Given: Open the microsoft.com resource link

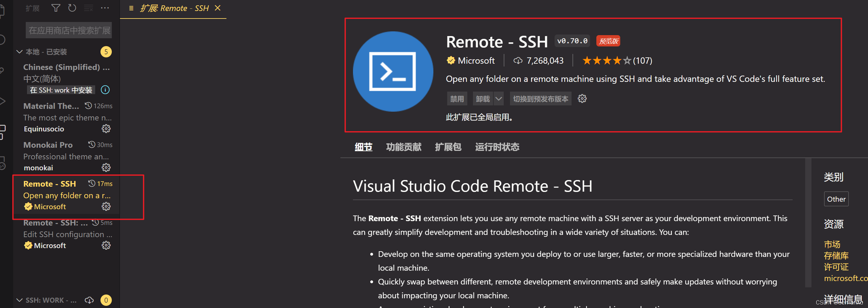Looking at the screenshot, I should coord(846,279).
